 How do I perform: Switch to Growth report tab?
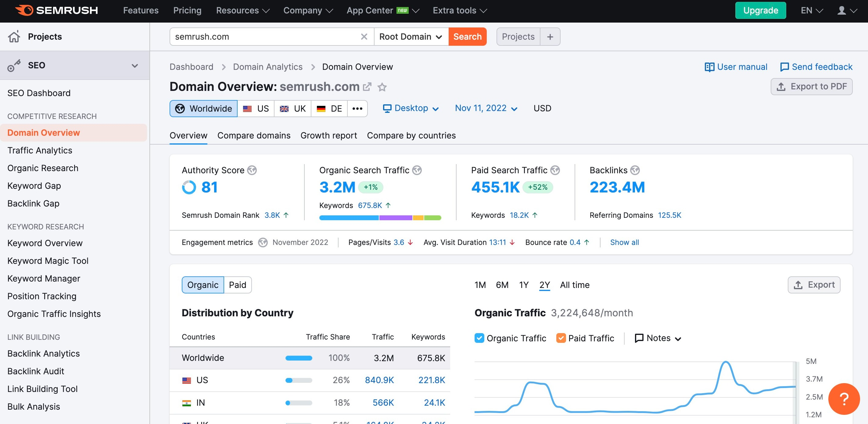328,135
